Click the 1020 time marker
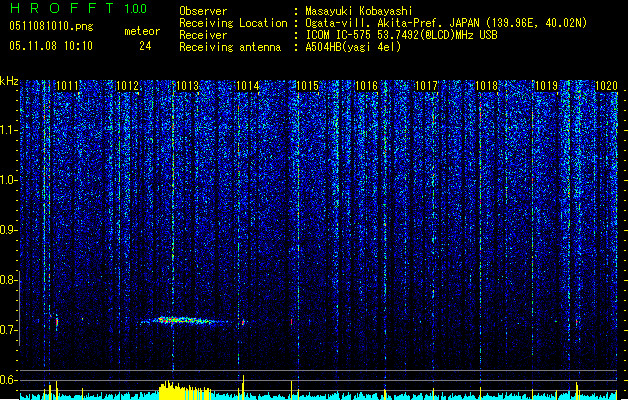 coord(607,86)
